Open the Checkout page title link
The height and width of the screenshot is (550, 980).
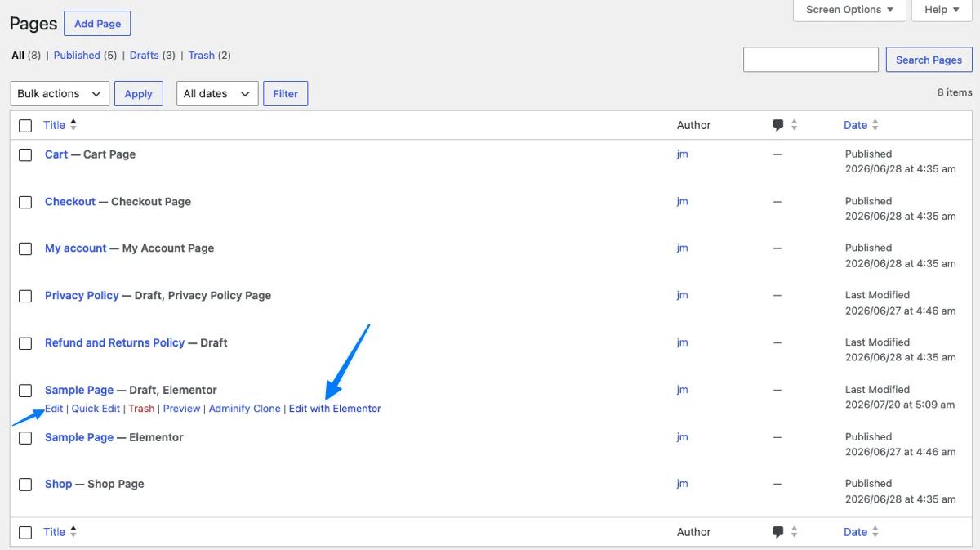point(70,202)
